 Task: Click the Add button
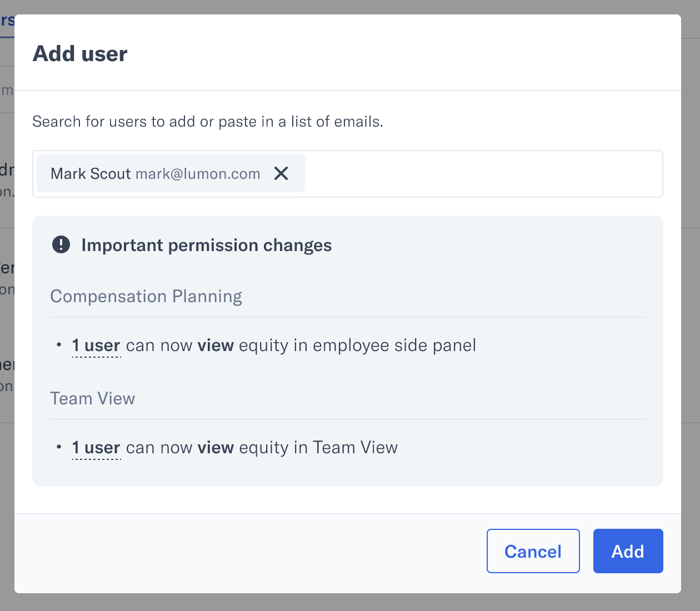pos(628,551)
